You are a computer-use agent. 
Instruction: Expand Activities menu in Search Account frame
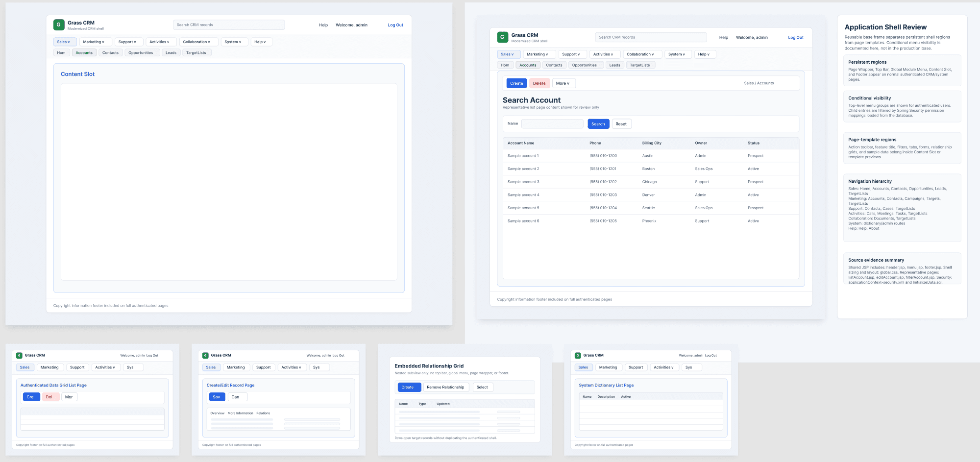click(604, 54)
